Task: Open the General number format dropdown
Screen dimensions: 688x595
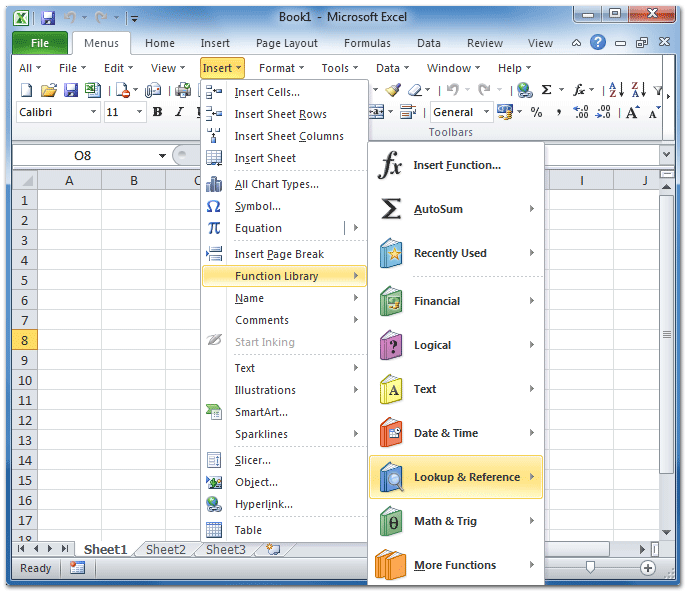Action: [x=486, y=112]
